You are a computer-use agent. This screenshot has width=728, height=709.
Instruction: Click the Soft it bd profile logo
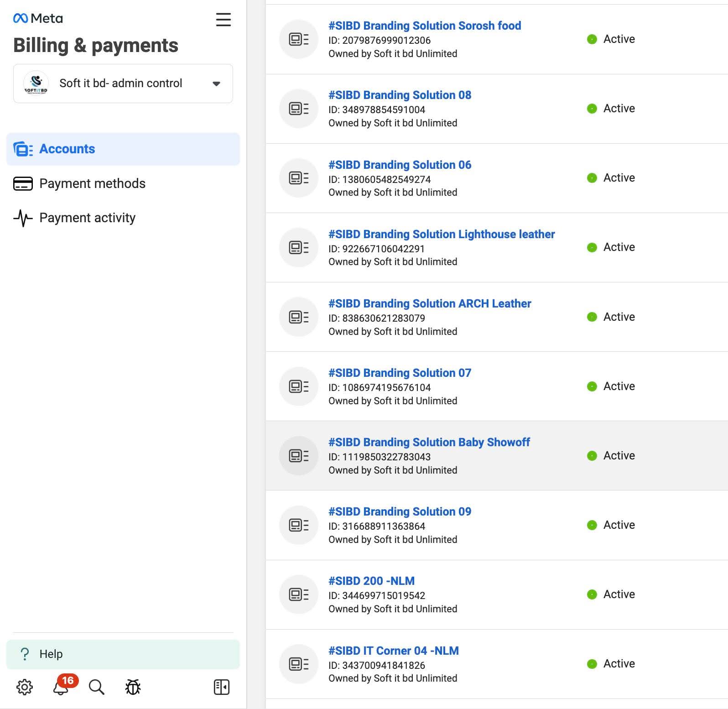pos(36,83)
